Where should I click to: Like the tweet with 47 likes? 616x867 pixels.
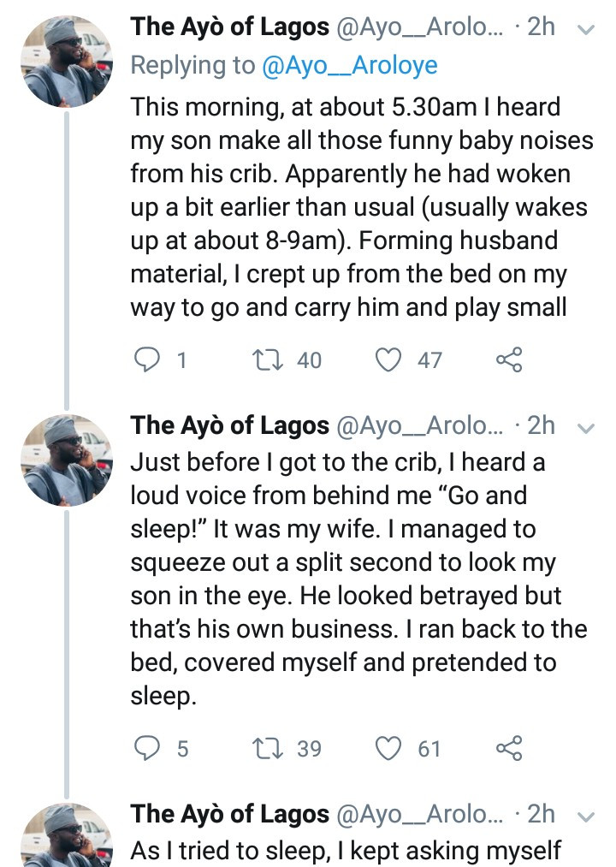(x=388, y=360)
